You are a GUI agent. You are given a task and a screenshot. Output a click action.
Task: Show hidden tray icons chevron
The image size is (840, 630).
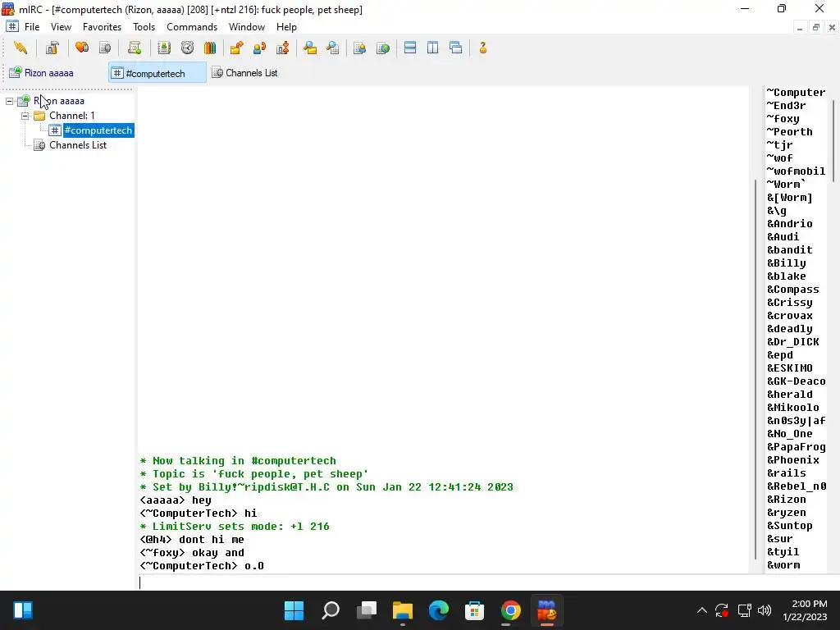pyautogui.click(x=702, y=610)
